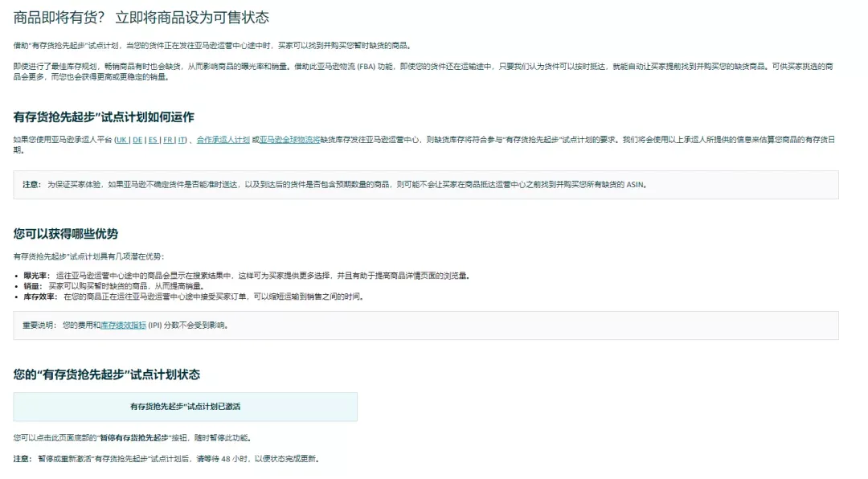Viewport: 868px width, 479px height.
Task: Open the 合作承运人计划 link
Action: pyautogui.click(x=223, y=140)
